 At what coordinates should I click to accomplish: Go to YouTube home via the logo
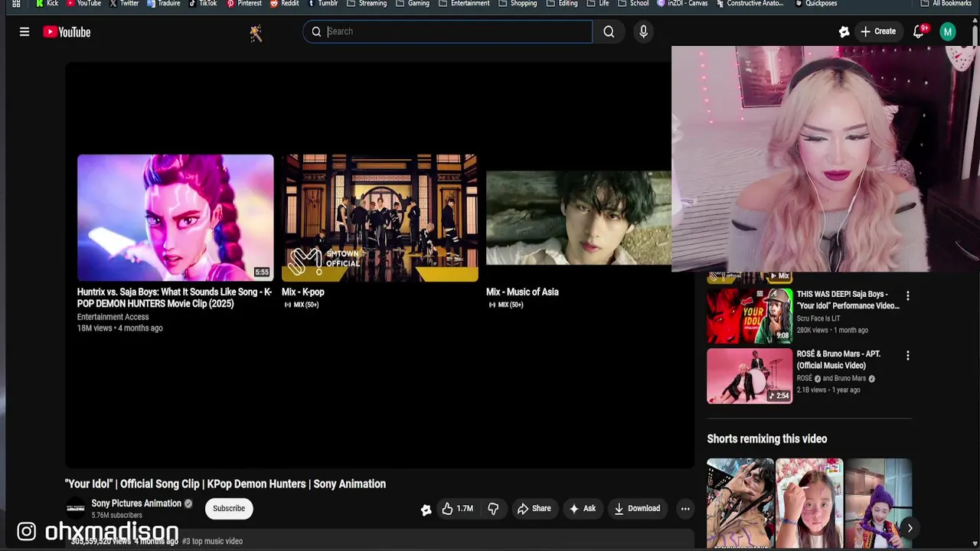[x=67, y=32]
